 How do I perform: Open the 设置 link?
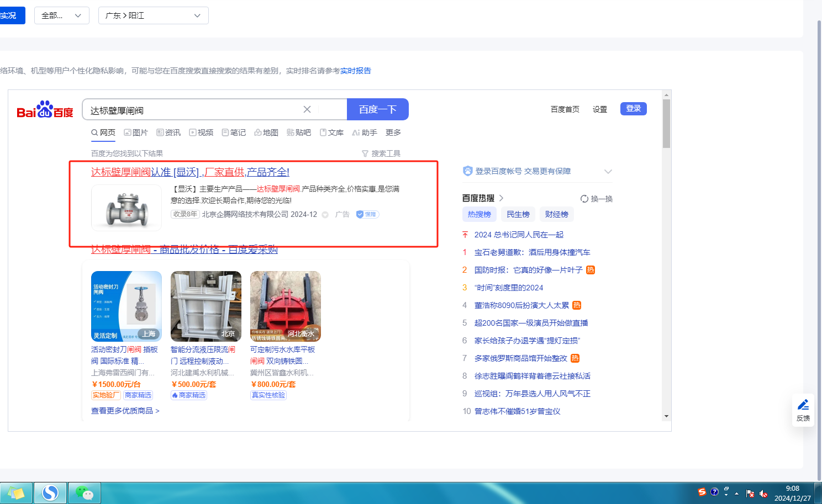click(x=600, y=109)
